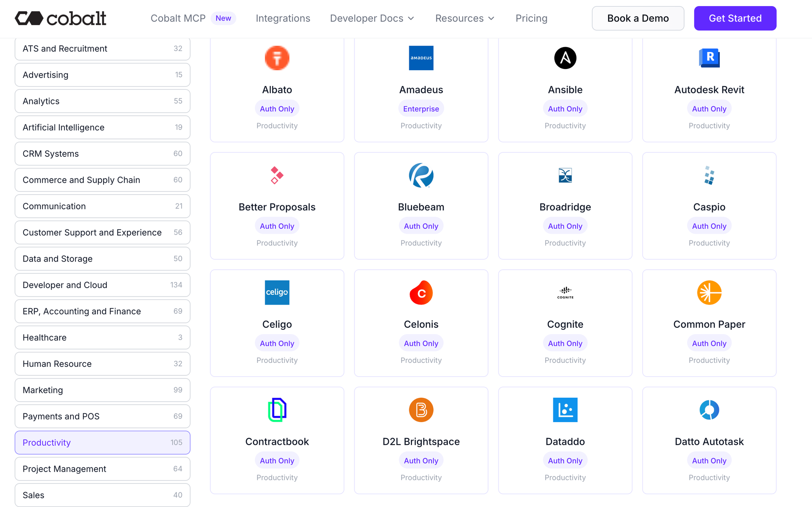Screen dimensions: 812x507
Task: Click the Amadeus blue logo icon
Action: point(421,58)
